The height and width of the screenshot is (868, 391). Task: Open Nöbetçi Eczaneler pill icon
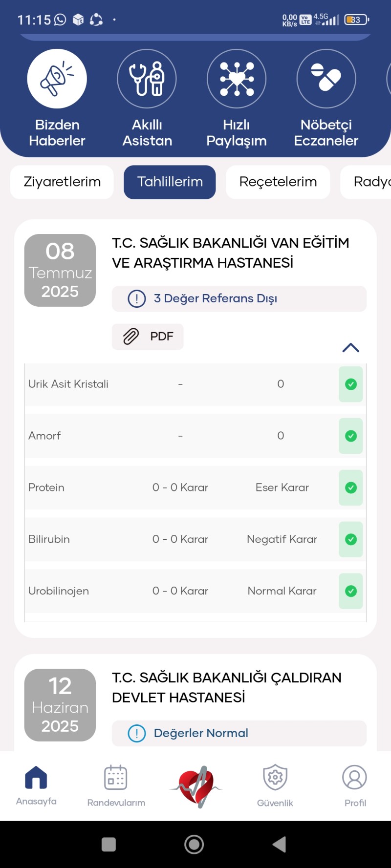(326, 79)
